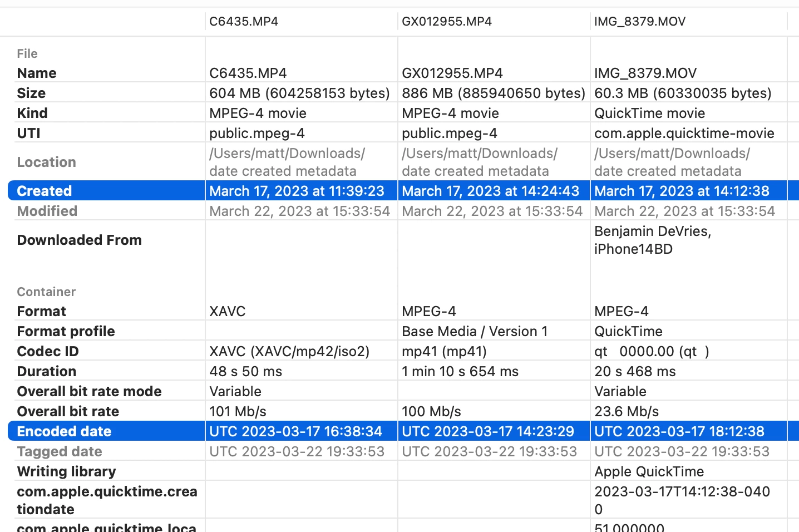
Task: Click the Name row label
Action: pyautogui.click(x=37, y=73)
